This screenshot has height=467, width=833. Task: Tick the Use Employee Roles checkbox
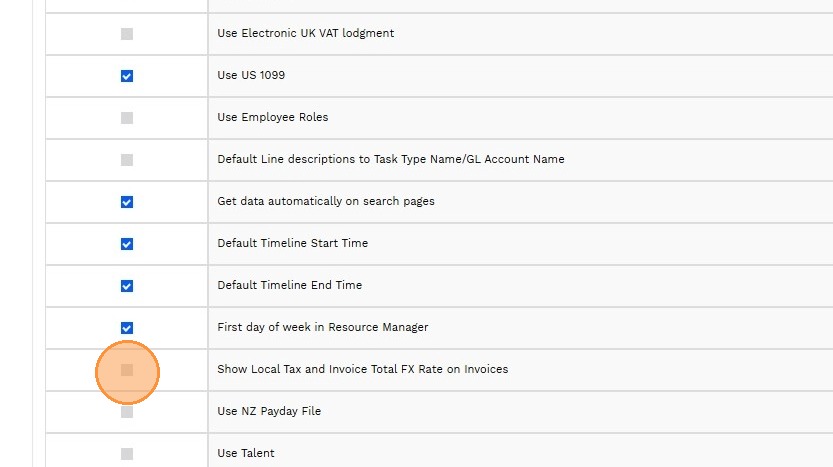coord(127,118)
